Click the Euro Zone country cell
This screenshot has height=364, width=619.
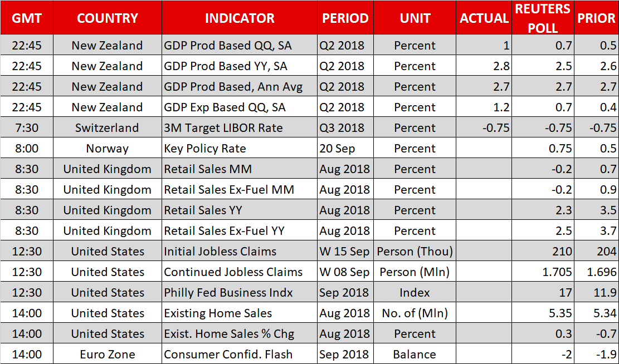(x=108, y=355)
